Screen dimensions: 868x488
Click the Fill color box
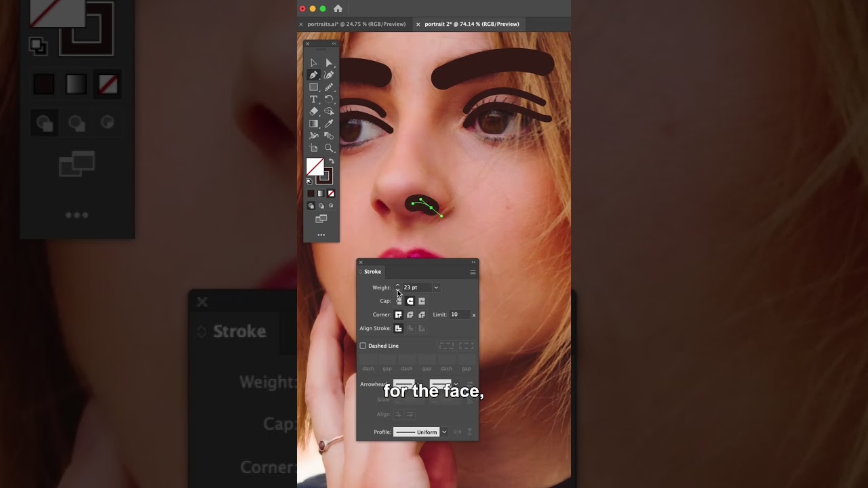click(314, 166)
